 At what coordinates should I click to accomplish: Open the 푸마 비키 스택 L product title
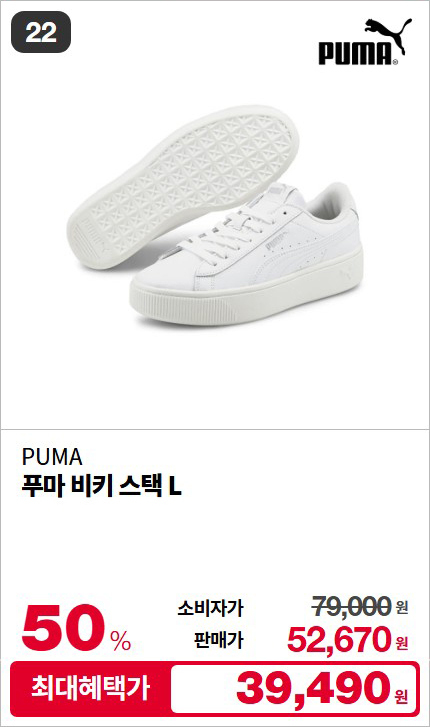[x=102, y=486]
